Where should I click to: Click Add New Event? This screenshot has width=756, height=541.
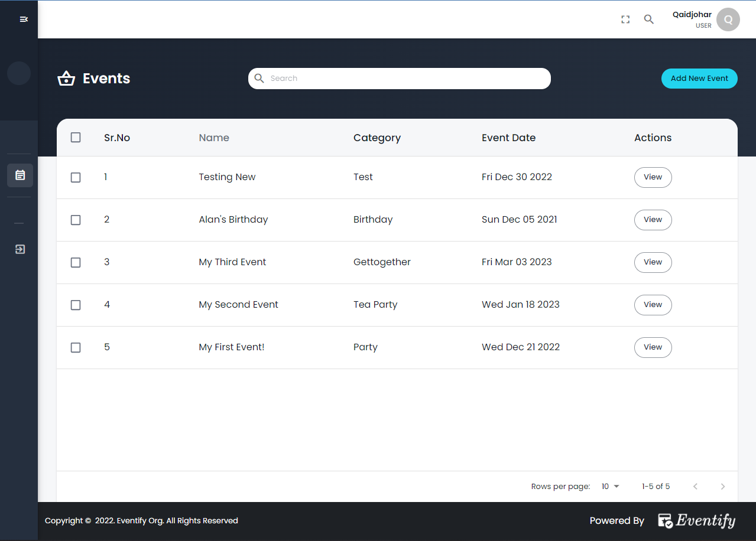click(x=699, y=78)
